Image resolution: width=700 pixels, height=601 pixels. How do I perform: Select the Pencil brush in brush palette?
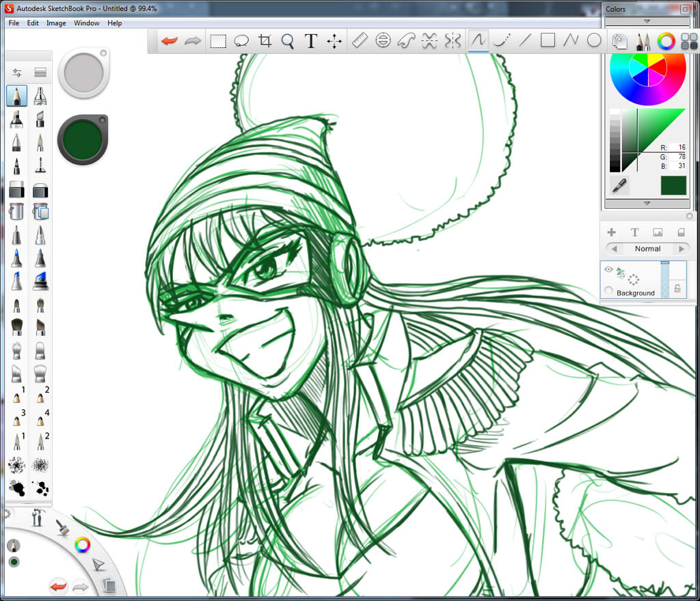[x=16, y=96]
